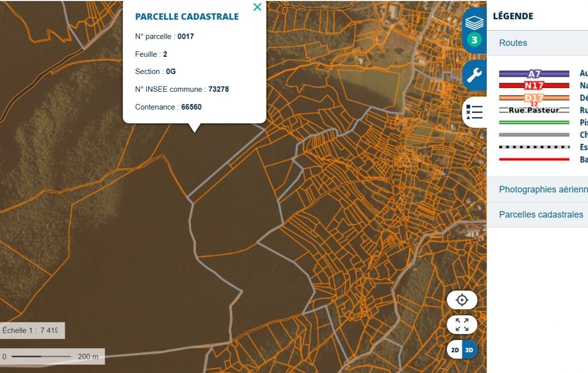Click the N17 national road symbol
Image resolution: width=588 pixels, height=373 pixels.
[x=534, y=86]
